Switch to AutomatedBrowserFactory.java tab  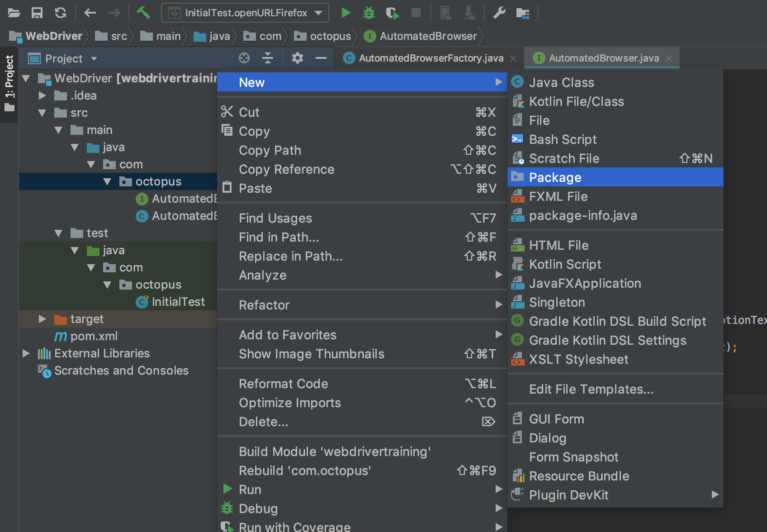(x=431, y=58)
